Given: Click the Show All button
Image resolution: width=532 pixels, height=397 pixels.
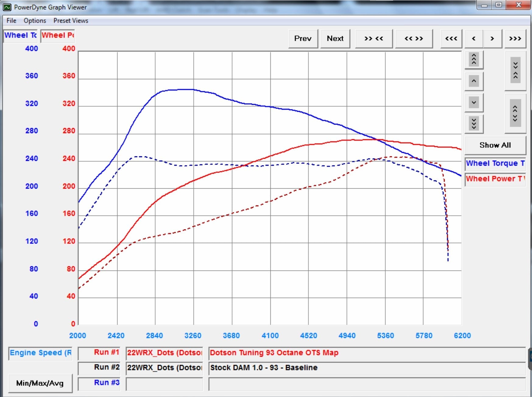Looking at the screenshot, I should point(495,145).
